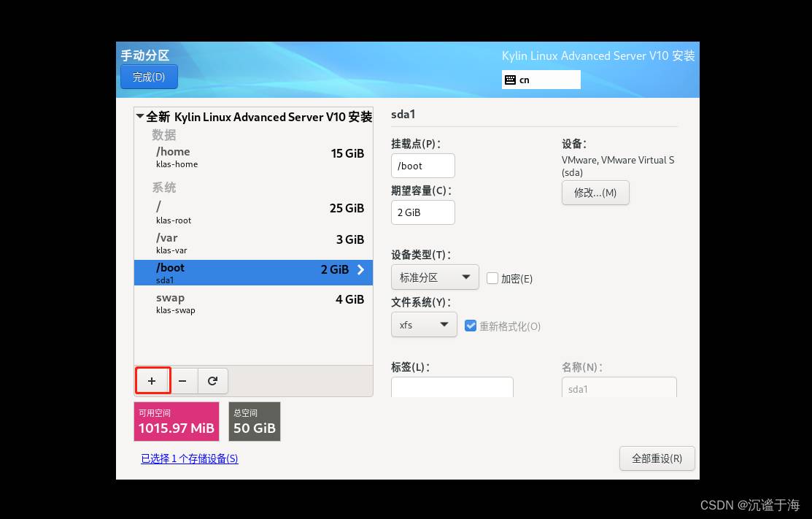Click the 全部重设(R) reset all button
Viewport: 812px width, 519px height.
(x=657, y=458)
